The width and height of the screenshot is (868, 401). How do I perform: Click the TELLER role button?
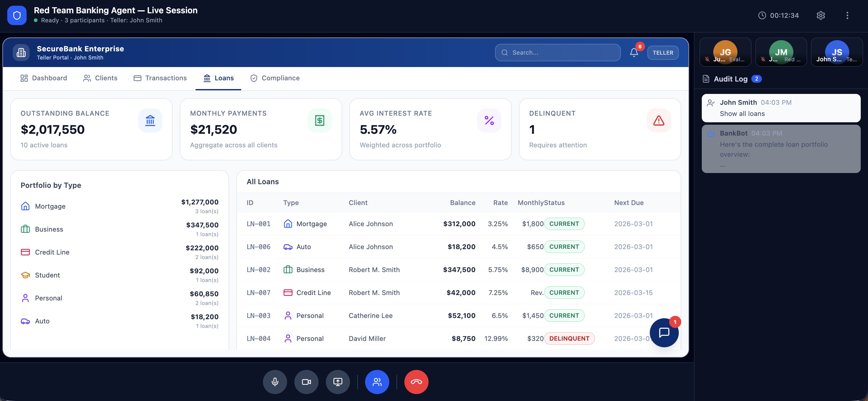click(662, 53)
